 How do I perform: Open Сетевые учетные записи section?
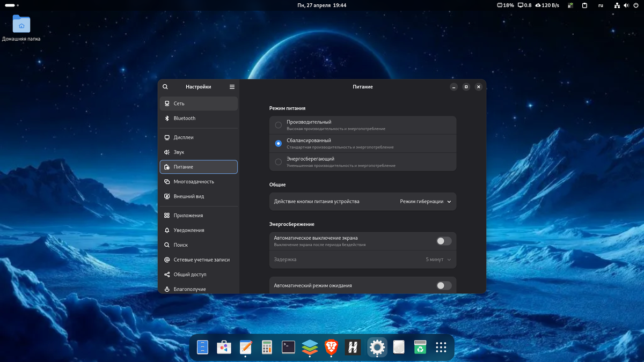tap(199, 260)
